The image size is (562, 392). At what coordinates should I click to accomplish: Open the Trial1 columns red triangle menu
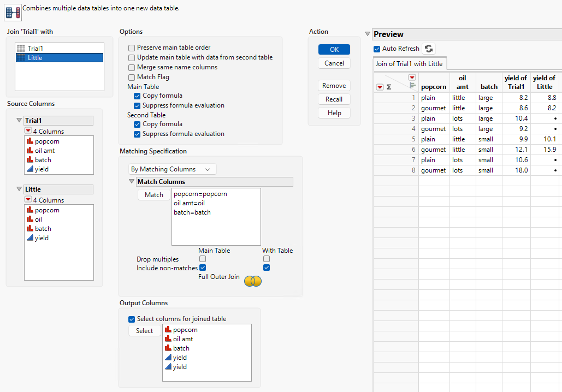pos(28,131)
